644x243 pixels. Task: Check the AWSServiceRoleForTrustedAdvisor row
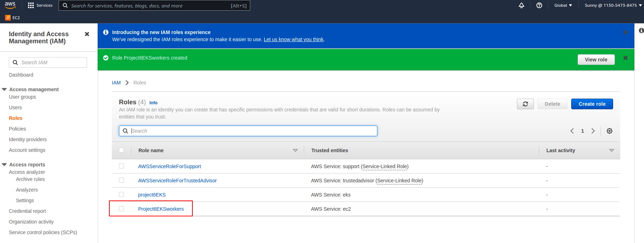121,180
